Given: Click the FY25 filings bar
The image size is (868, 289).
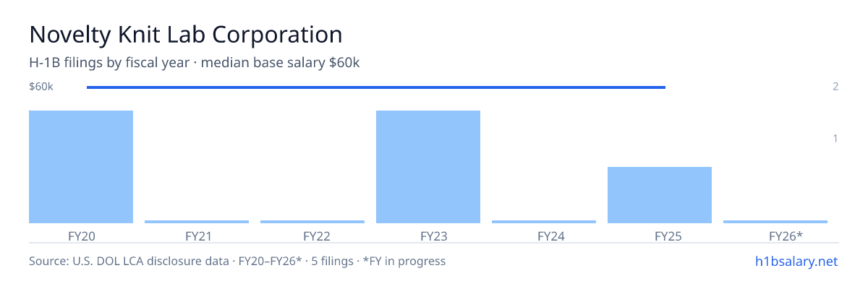Looking at the screenshot, I should [660, 195].
